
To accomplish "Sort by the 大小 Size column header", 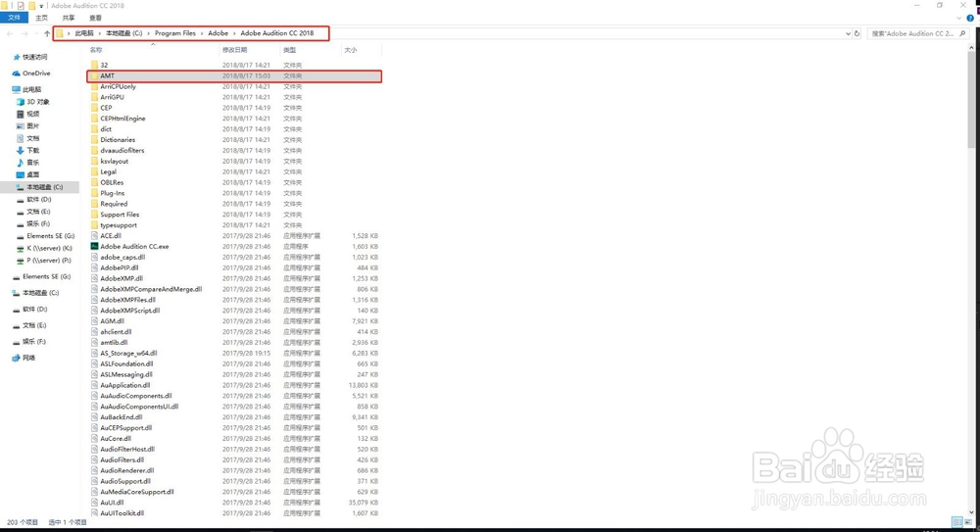I will coord(351,50).
